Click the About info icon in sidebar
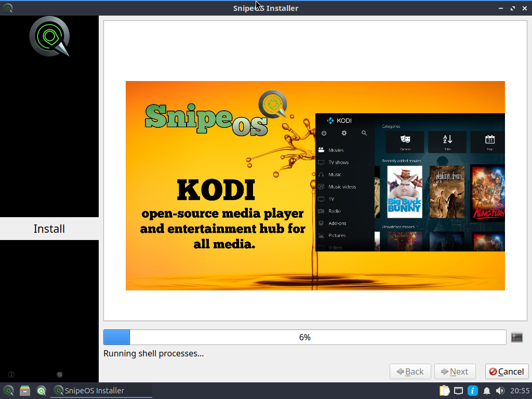This screenshot has width=532, height=399. pyautogui.click(x=11, y=375)
